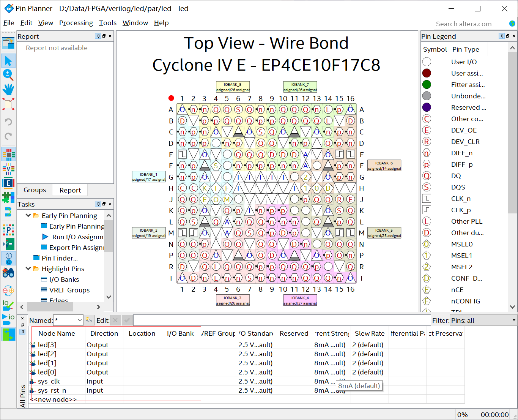This screenshot has height=420, width=518.
Task: Click the 'io' blue play run icon
Action: [8, 319]
